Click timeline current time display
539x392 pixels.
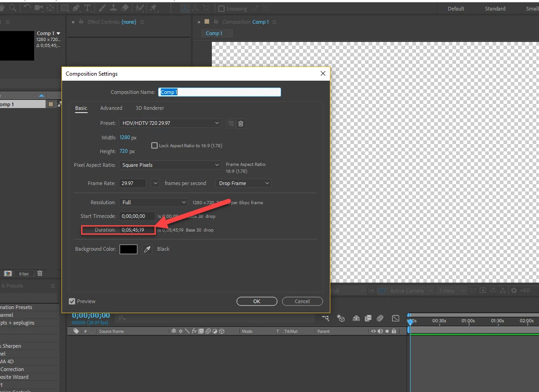91,315
